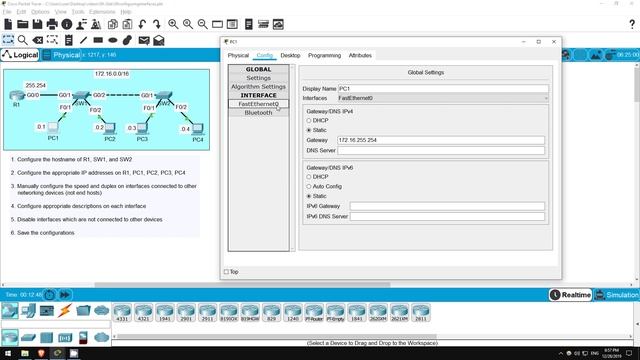Open the Network Information (i) icon

67,24
